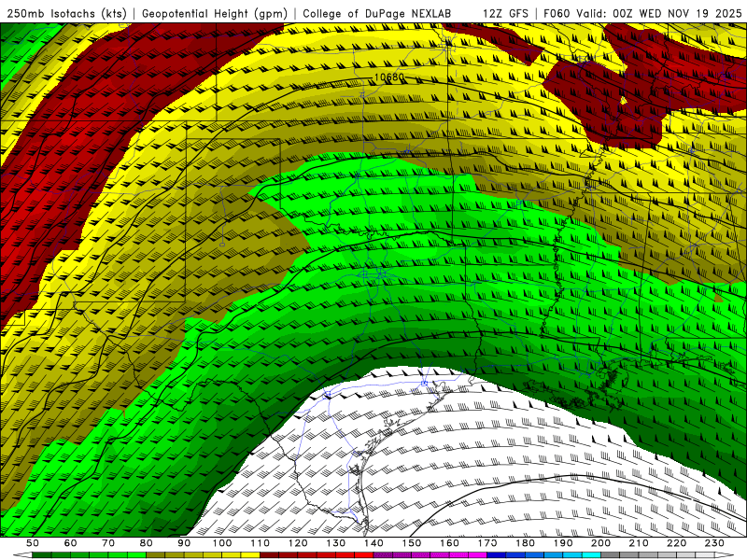
Task: Pick the '190' legend label
Action: [x=563, y=543]
